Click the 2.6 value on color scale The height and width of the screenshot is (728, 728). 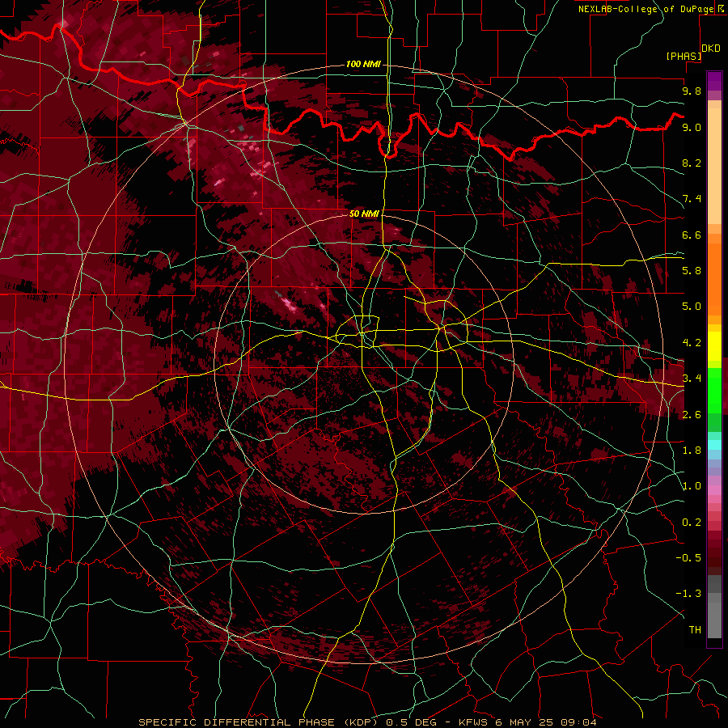[x=692, y=415]
